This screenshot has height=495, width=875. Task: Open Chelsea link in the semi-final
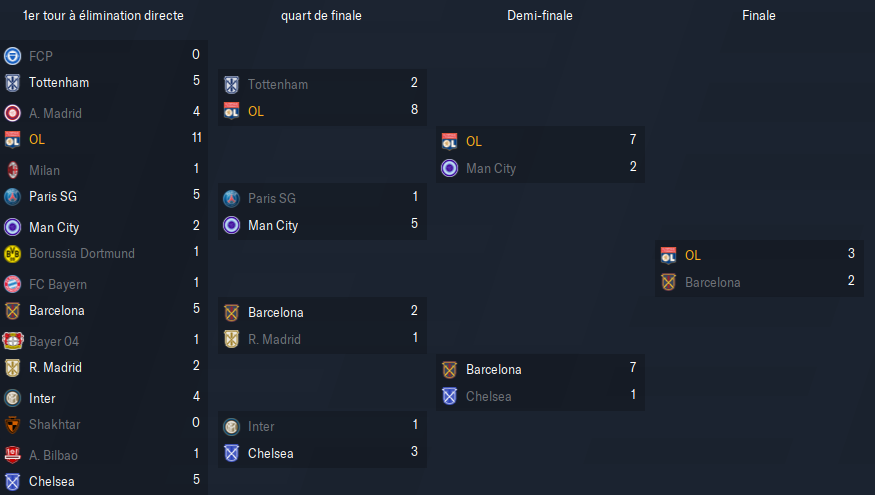tap(489, 396)
